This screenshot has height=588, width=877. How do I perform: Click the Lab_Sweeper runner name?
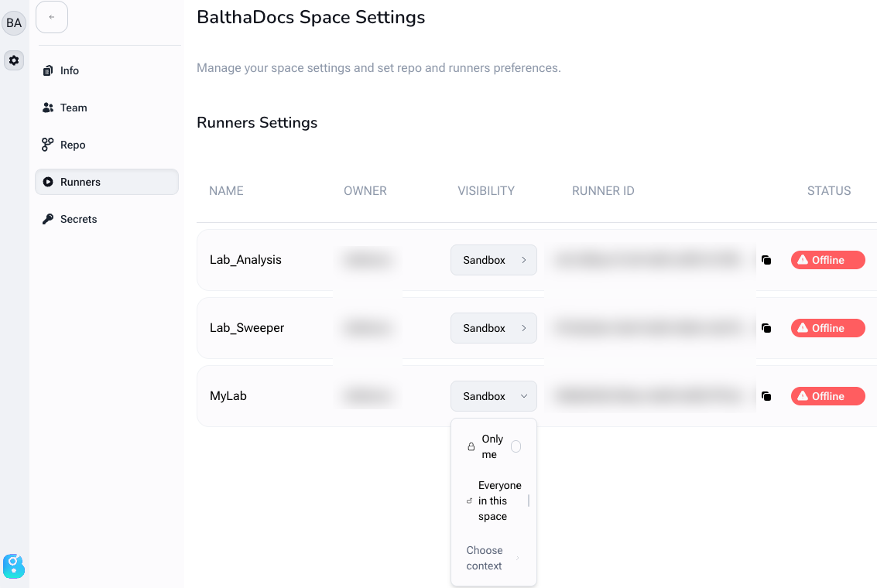(247, 328)
